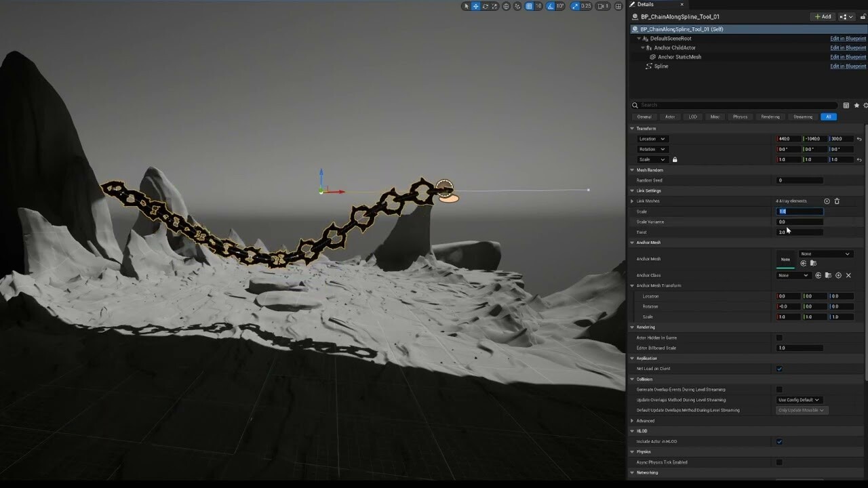This screenshot has height=488, width=868.
Task: Disable Include Actor in HLOD checkbox
Action: click(x=779, y=441)
